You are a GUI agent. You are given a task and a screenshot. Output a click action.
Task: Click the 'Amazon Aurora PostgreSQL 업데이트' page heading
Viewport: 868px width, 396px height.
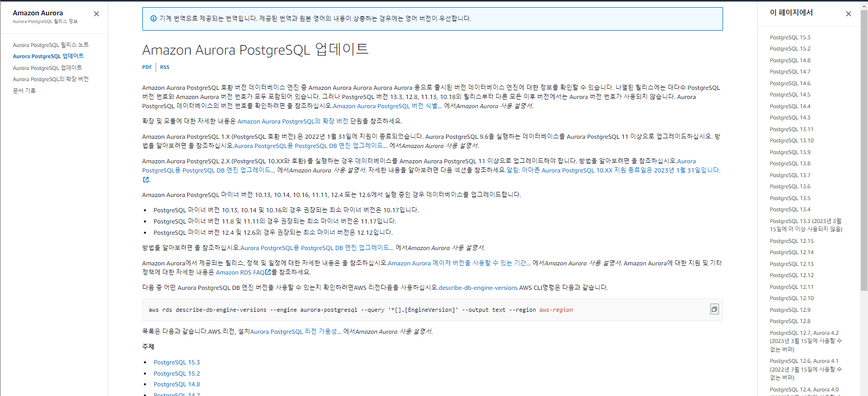tap(255, 49)
